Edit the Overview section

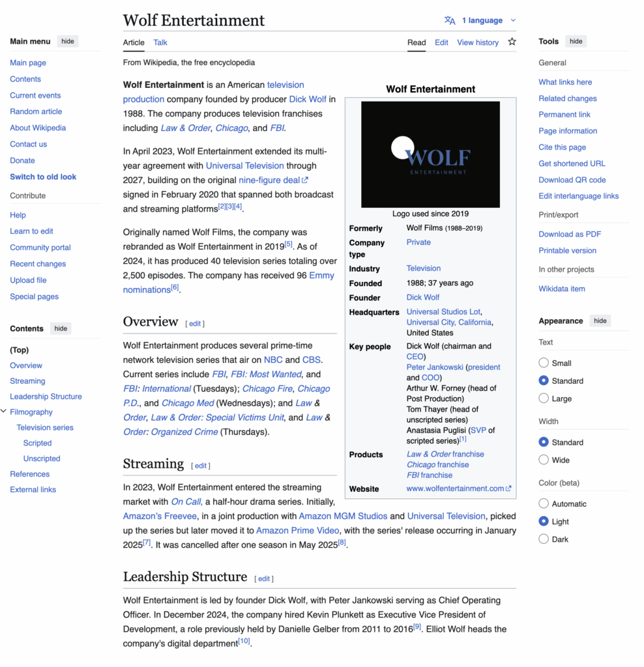(195, 324)
